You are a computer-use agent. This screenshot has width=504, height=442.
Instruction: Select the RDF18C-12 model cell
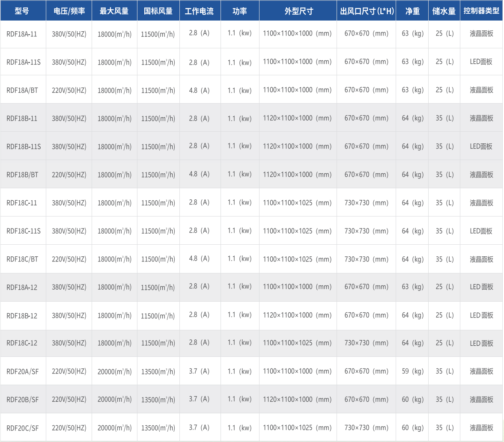22,343
